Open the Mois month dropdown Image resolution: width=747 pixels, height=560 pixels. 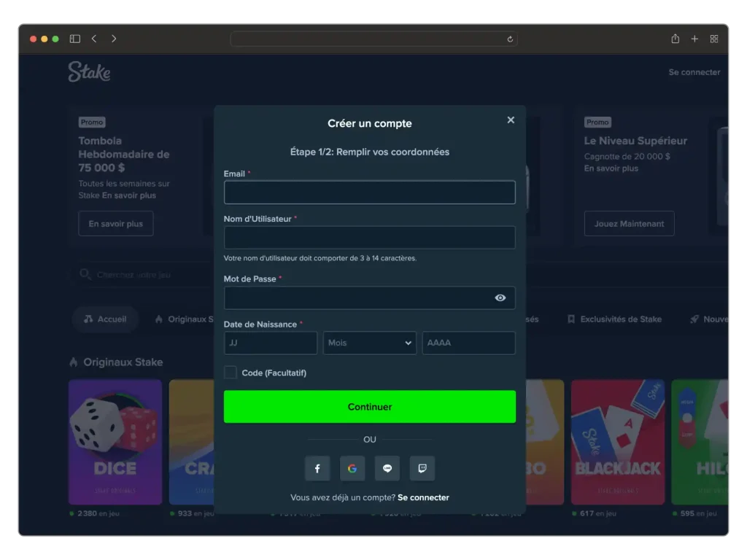pyautogui.click(x=370, y=343)
